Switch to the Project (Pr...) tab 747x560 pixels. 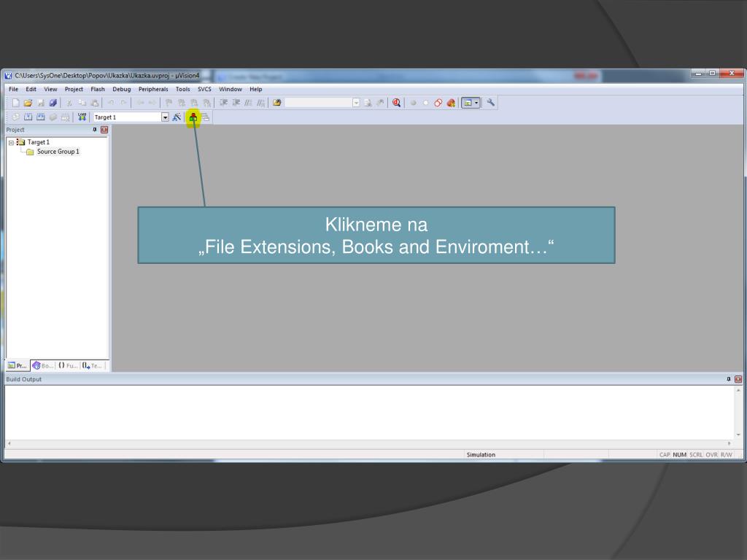(18, 365)
